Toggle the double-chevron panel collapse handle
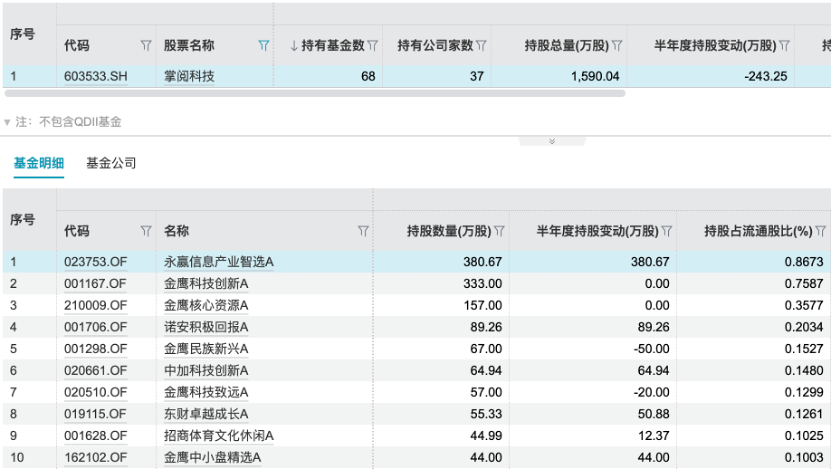This screenshot has height=470, width=832. (x=552, y=141)
